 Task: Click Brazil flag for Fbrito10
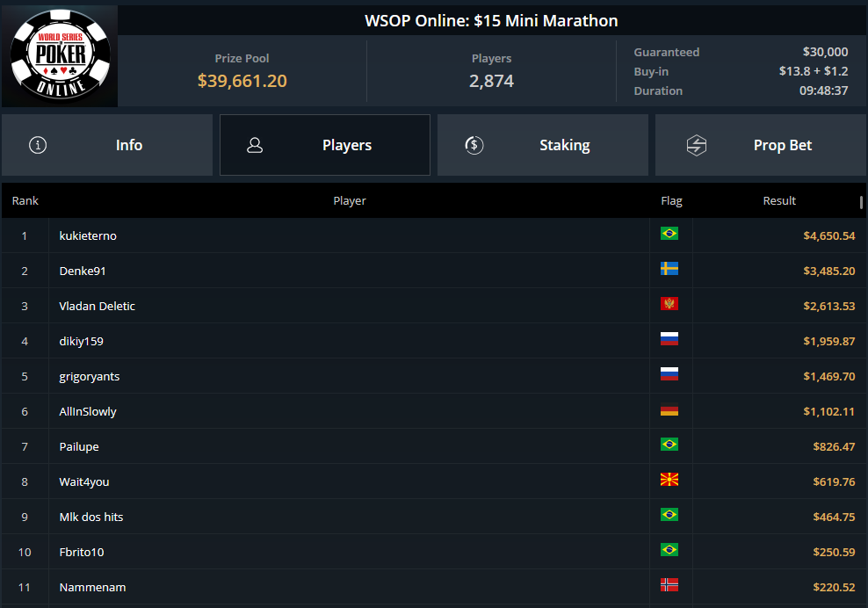tap(669, 550)
